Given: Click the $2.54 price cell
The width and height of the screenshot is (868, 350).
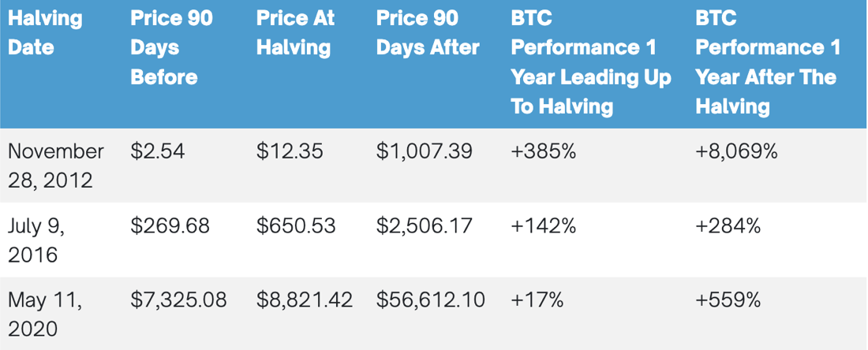Looking at the screenshot, I should pyautogui.click(x=158, y=151).
